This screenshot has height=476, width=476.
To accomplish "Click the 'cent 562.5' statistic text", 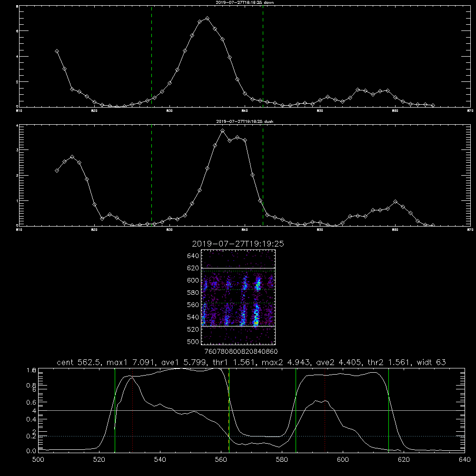I will pos(79,362).
